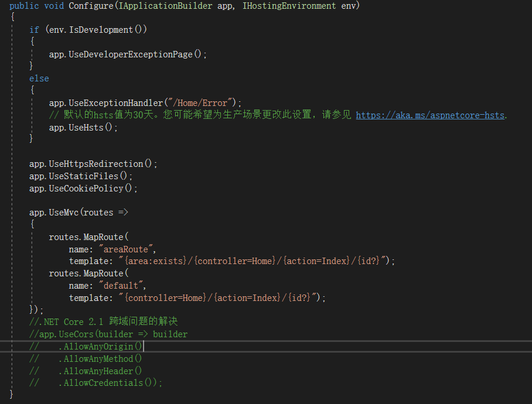Click the default '{controller=Home}' template line
Screen dimensions: 532x404
(x=197, y=298)
